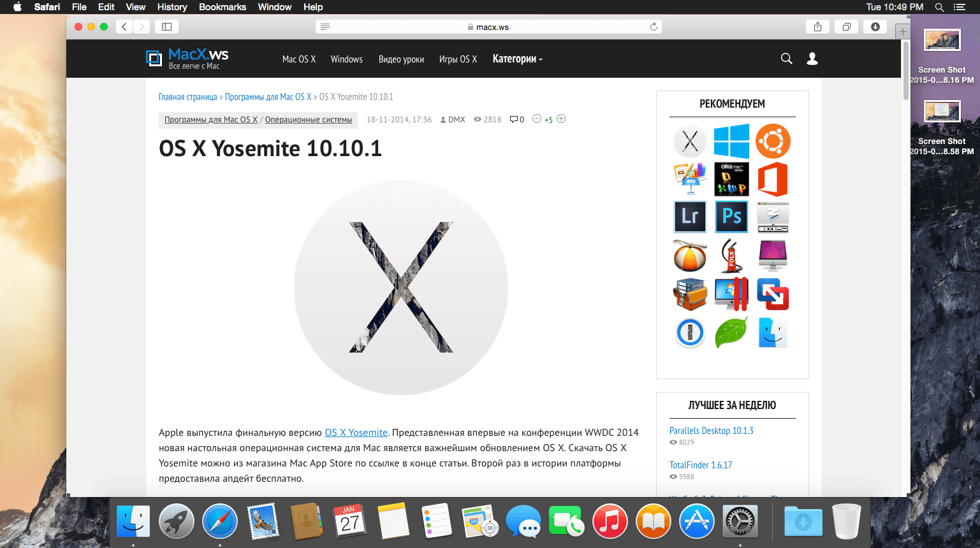Open the VMware Fusion icon under Рекомендуем
Screen dimensions: 980x548
point(773,294)
